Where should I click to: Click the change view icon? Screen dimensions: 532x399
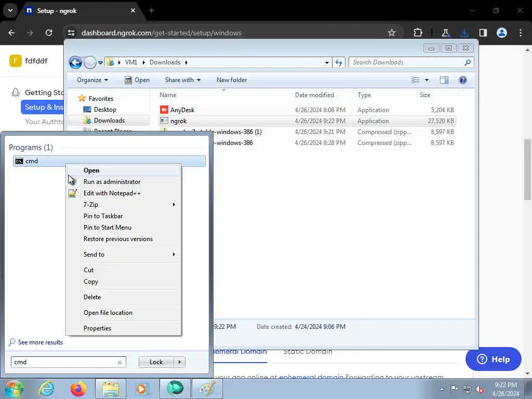(x=416, y=80)
